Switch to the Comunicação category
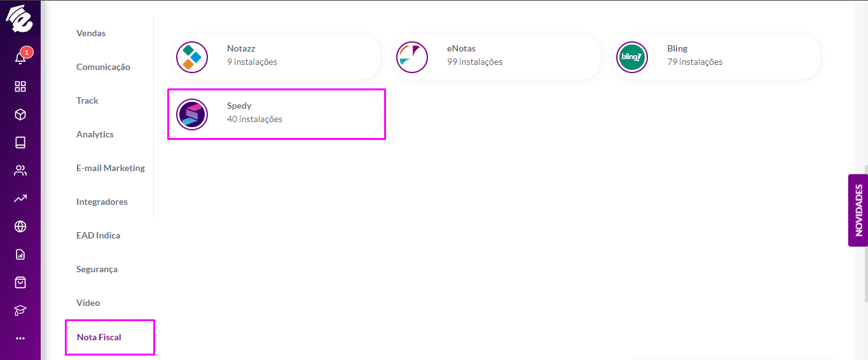 point(103,67)
